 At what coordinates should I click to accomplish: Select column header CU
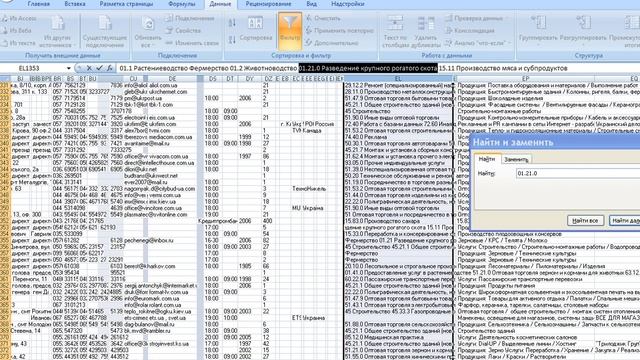coord(133,78)
